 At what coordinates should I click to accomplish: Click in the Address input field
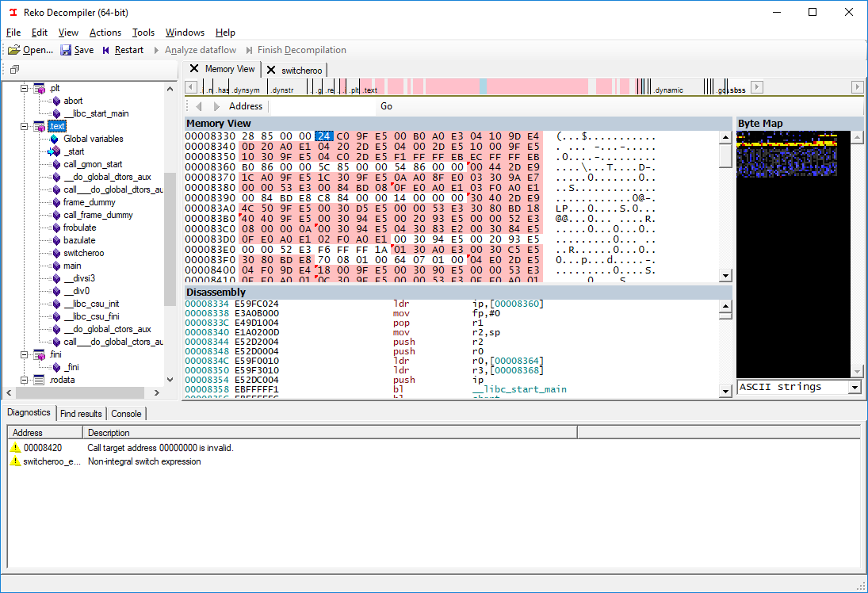pyautogui.click(x=322, y=106)
